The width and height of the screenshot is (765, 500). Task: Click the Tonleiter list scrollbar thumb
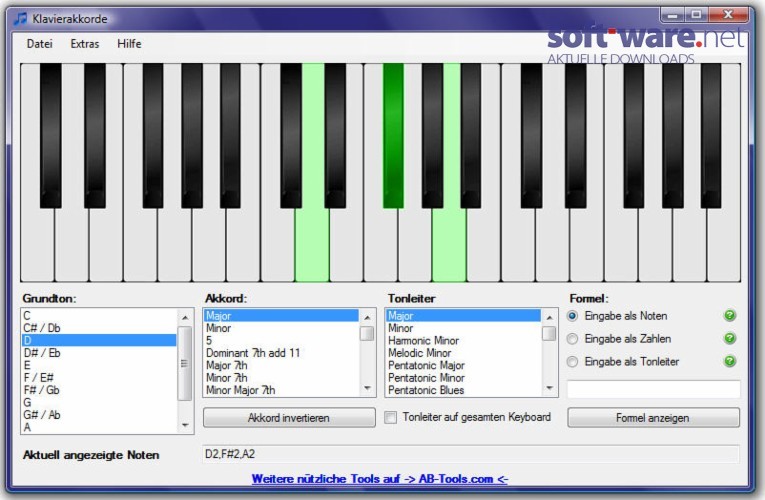click(x=549, y=334)
